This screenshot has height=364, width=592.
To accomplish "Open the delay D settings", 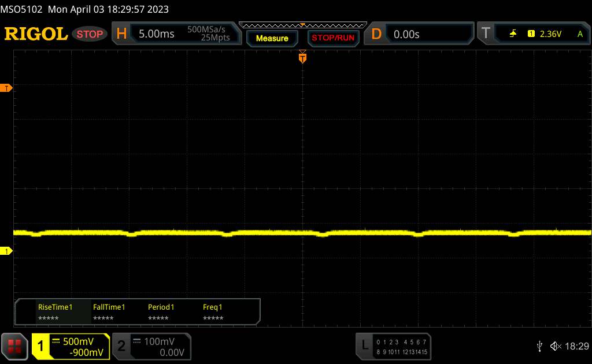I will click(x=376, y=34).
